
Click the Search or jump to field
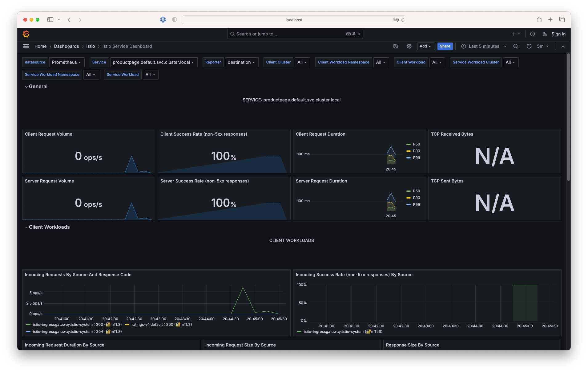[295, 34]
